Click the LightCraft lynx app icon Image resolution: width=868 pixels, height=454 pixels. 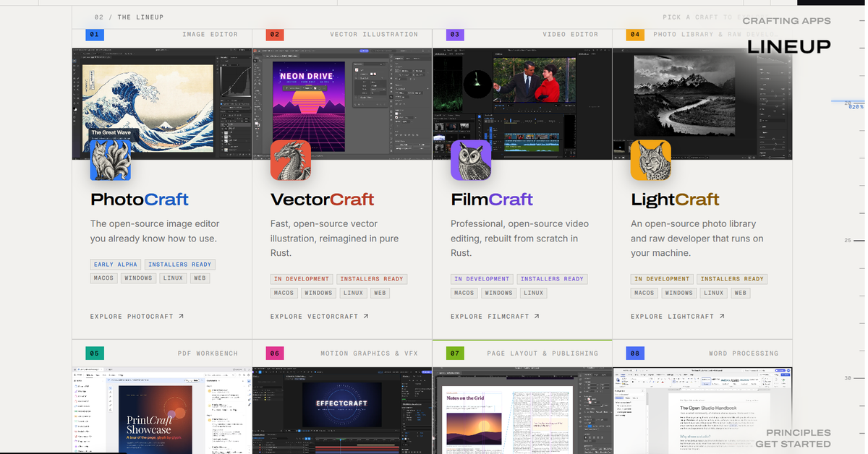tap(651, 160)
